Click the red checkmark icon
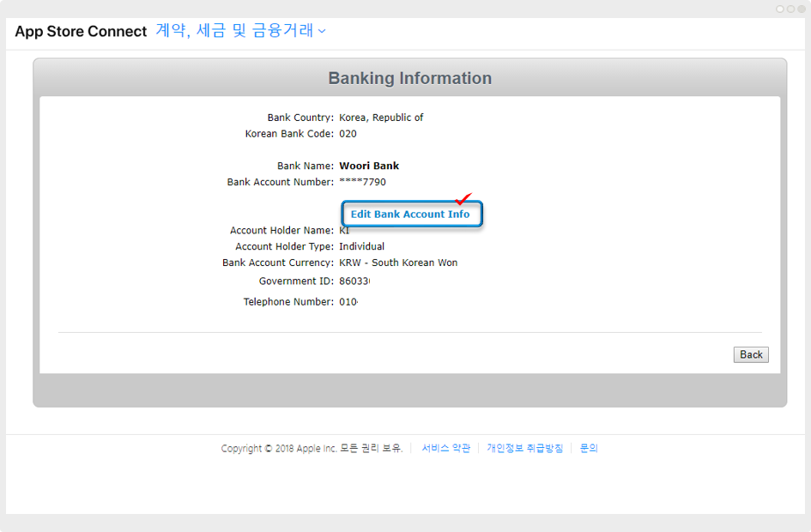The height and width of the screenshot is (532, 811). click(x=463, y=198)
